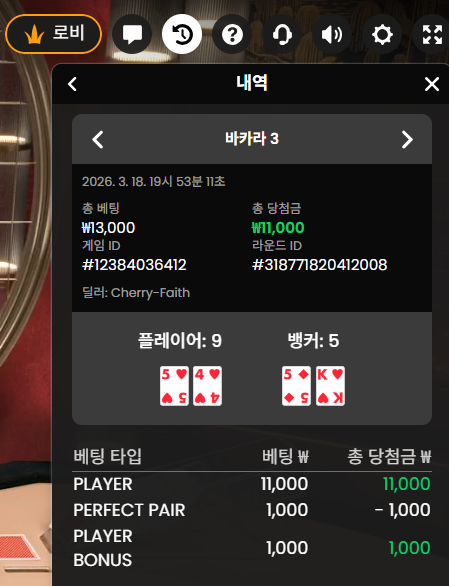Mute sound with the speaker icon
Viewport: 449px width, 586px height.
coord(332,34)
